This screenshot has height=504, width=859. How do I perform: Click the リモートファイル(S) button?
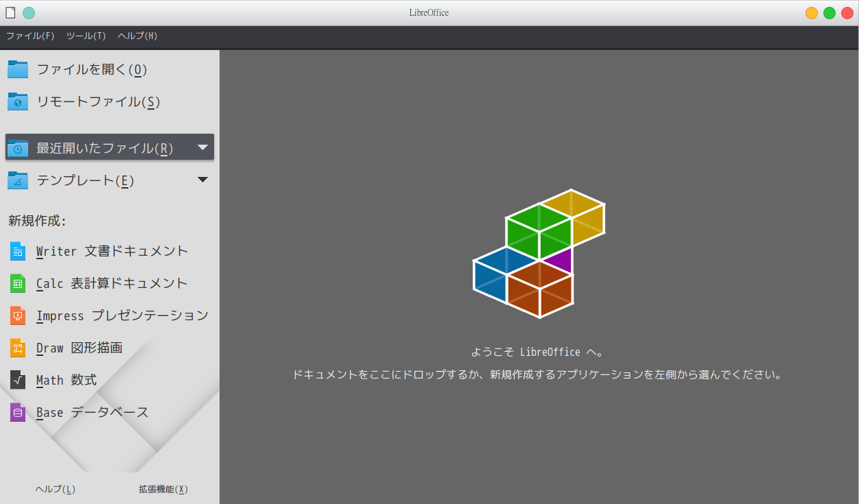110,101
